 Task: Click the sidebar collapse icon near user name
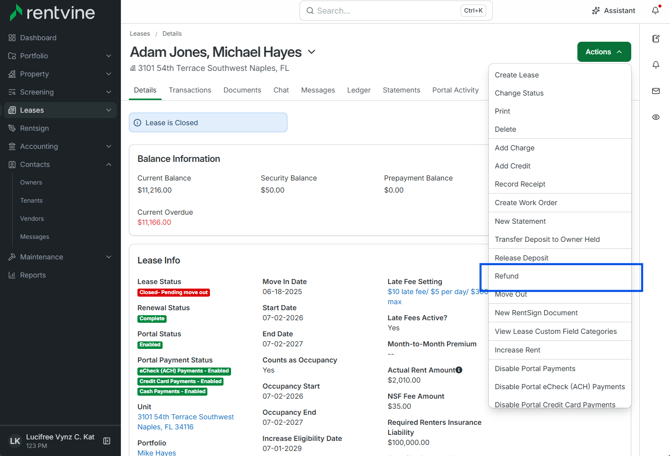point(107,441)
